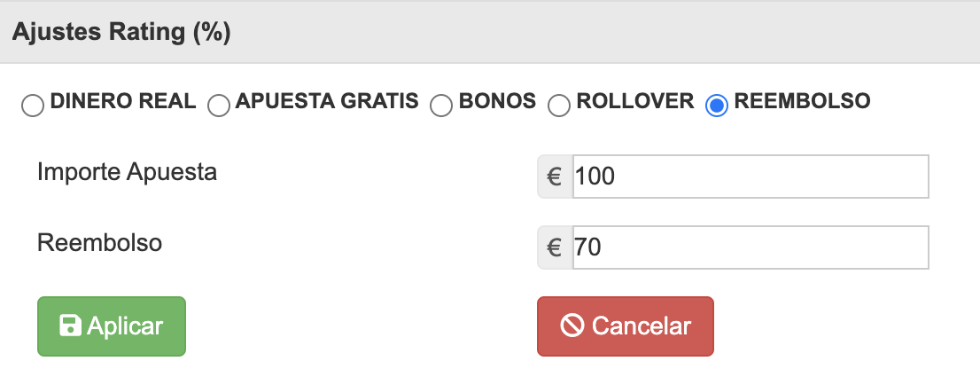Click the Reembolso field label text
Screen dimensions: 980x369
(x=99, y=242)
